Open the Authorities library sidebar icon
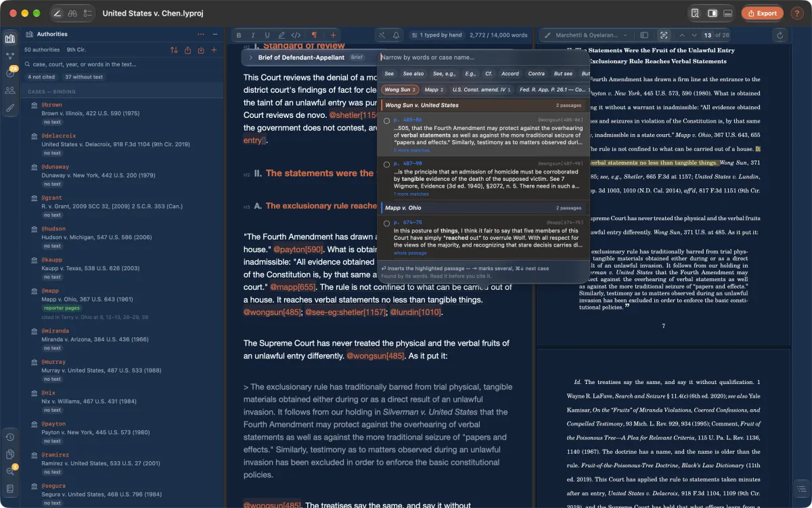This screenshot has width=812, height=508. 10,39
